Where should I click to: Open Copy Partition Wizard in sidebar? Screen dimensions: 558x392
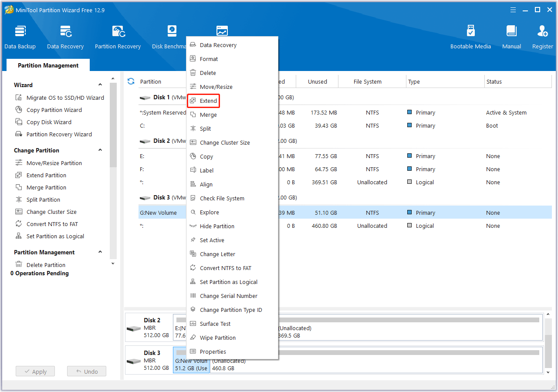pos(48,110)
